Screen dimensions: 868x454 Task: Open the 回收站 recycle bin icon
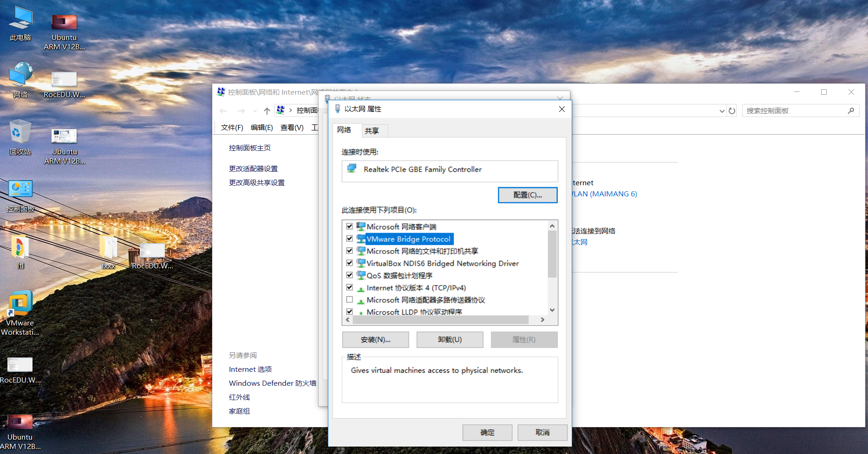[x=20, y=137]
